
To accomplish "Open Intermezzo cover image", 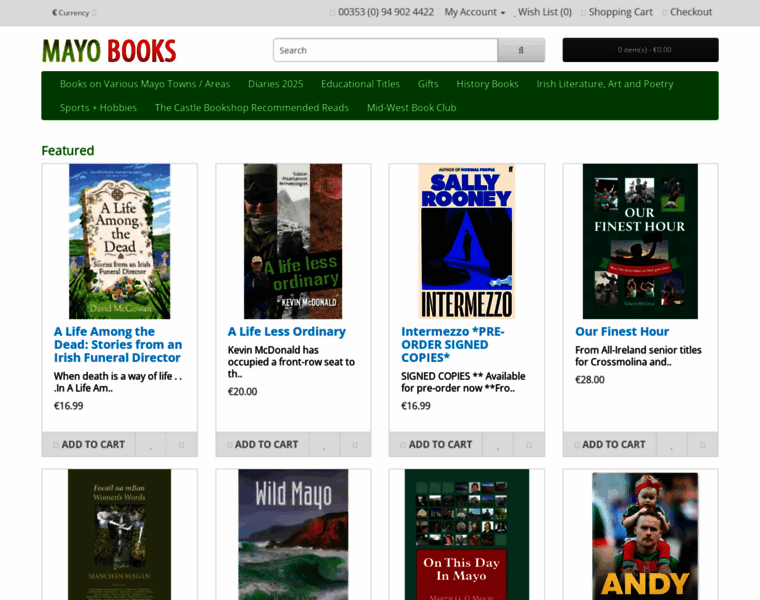I will click(466, 241).
